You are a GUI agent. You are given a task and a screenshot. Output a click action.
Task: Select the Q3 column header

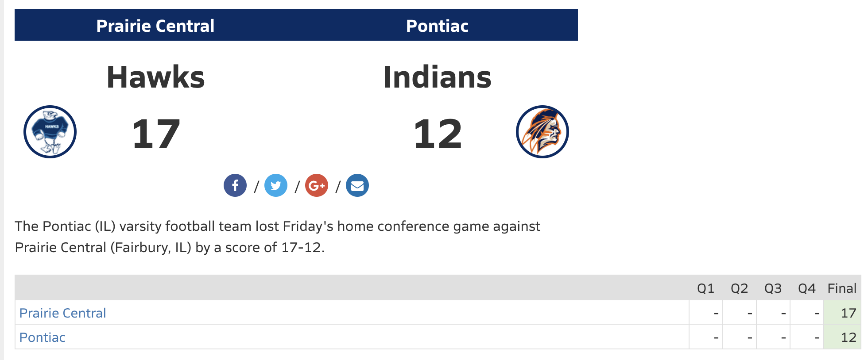[773, 288]
